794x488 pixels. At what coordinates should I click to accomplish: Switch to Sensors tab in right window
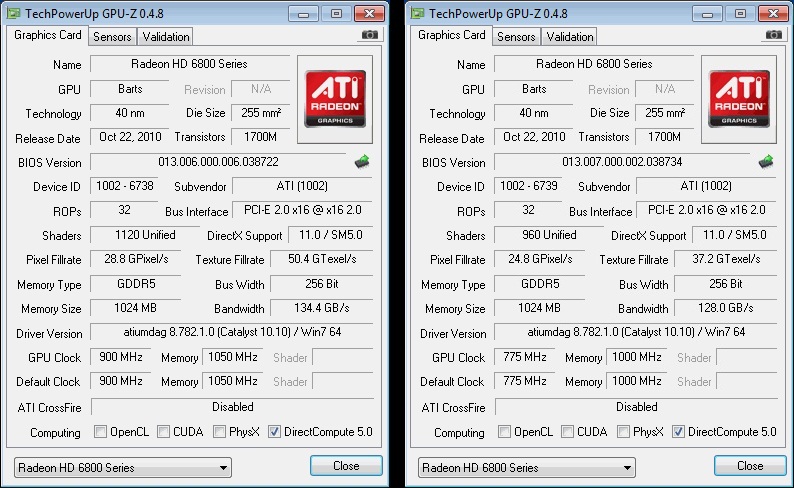[x=516, y=37]
